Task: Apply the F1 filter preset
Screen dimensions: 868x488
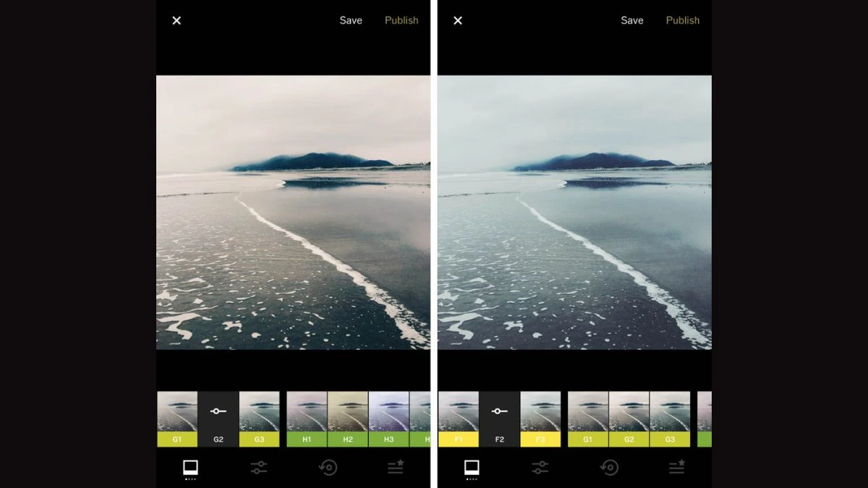Action: click(x=458, y=419)
